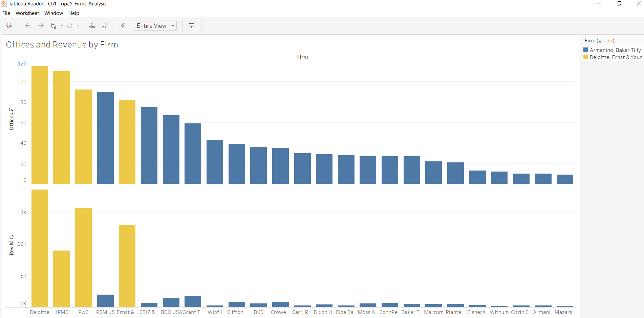
Task: Sort bars descending with toolbar icon
Action: tap(105, 25)
